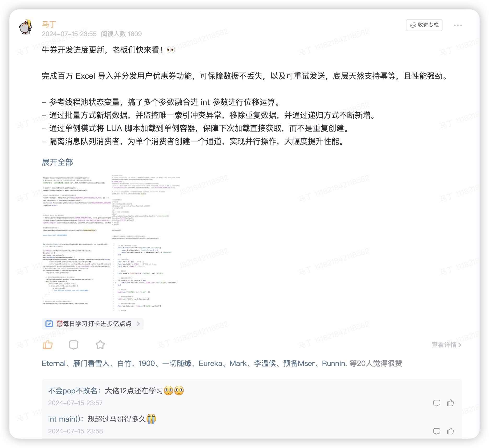This screenshot has height=448, width=489.
Task: Open liker Eternal's profile
Action: pyautogui.click(x=54, y=363)
